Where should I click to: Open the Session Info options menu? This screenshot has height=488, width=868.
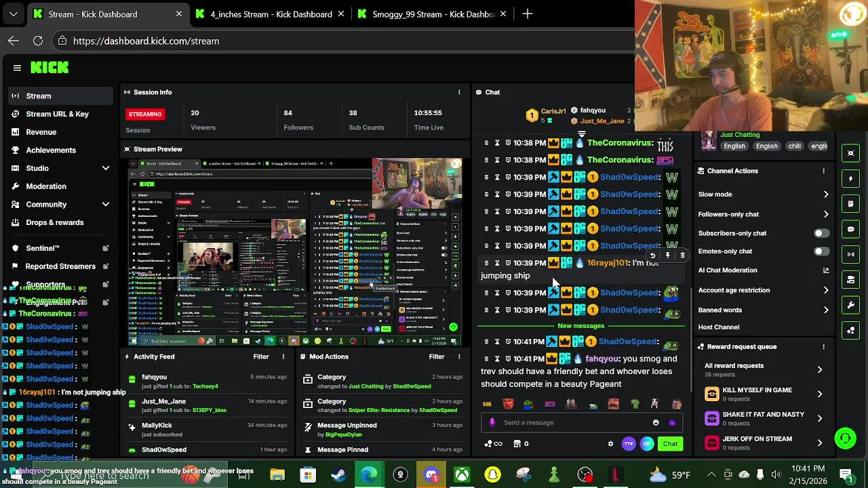pyautogui.click(x=459, y=92)
